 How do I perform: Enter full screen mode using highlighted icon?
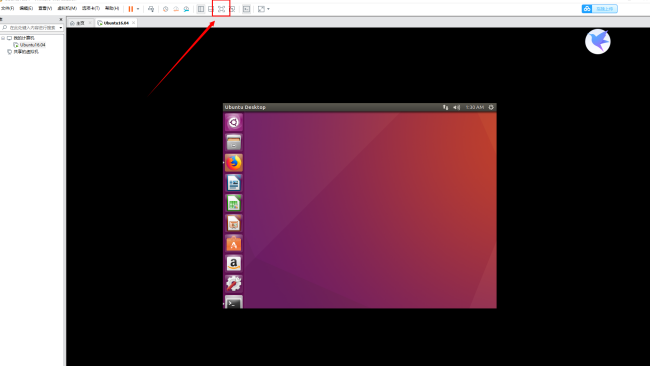pyautogui.click(x=221, y=9)
